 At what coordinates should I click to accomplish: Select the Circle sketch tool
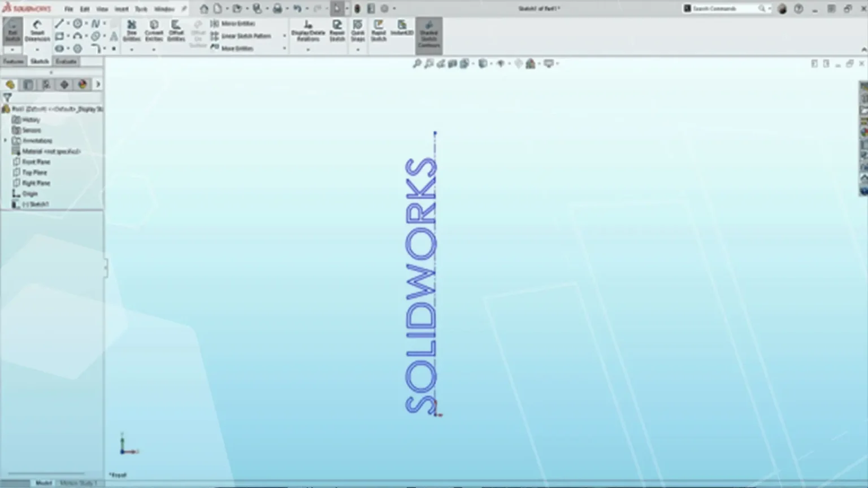point(78,24)
